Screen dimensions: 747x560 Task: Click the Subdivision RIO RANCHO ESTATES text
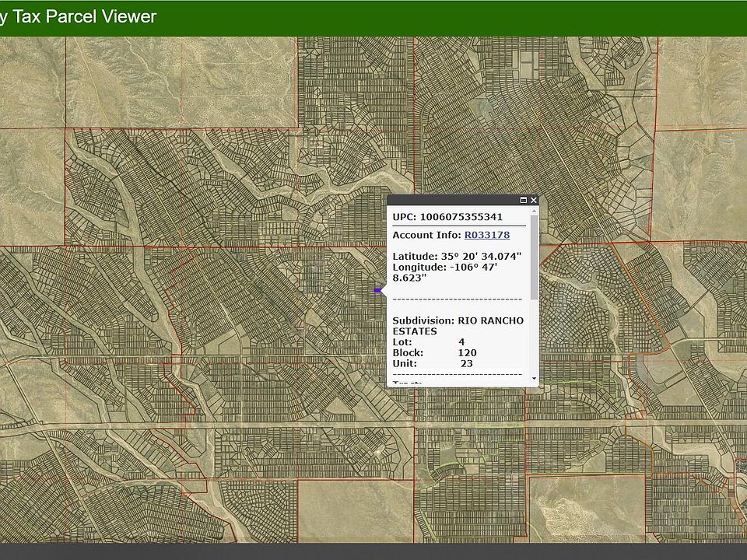[x=458, y=326]
